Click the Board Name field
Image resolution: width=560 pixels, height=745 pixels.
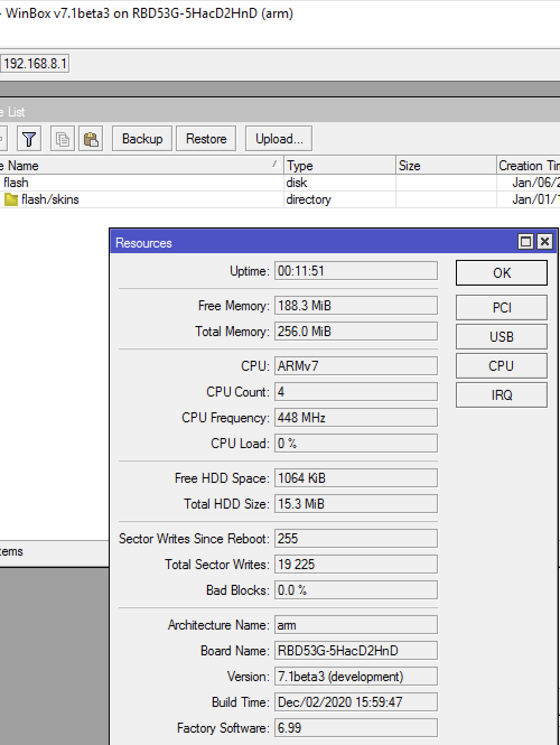click(356, 651)
